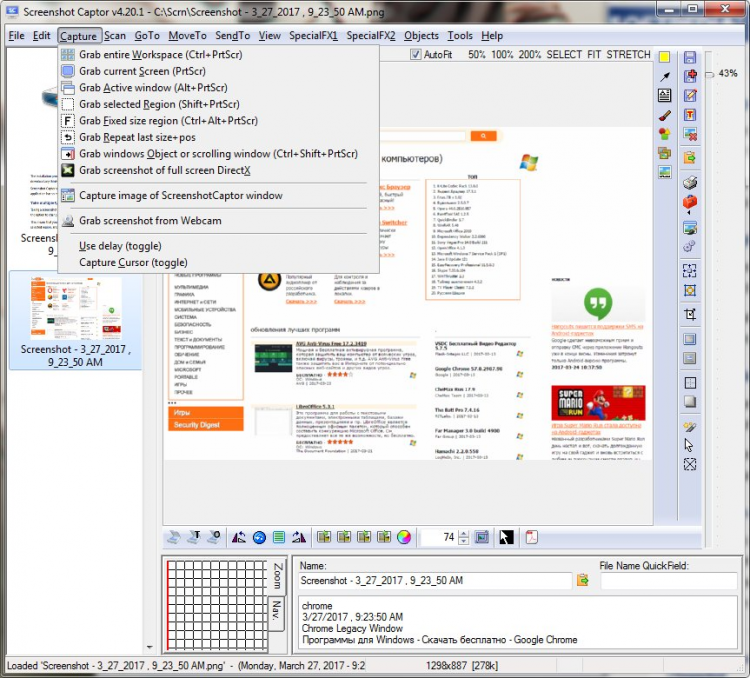
Task: Expand the small arrow under the toolbox icon
Action: 689,212
